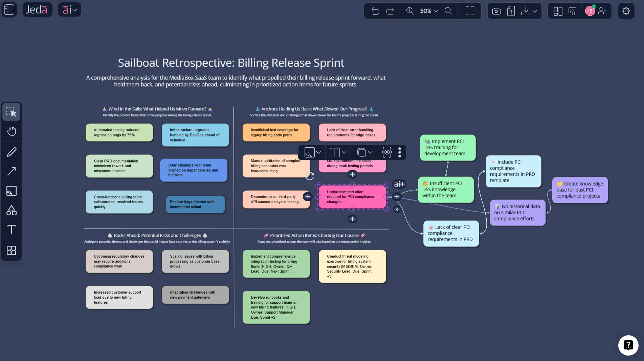644x361 pixels.
Task: Collapse the left sidebar panel
Action: (9, 9)
